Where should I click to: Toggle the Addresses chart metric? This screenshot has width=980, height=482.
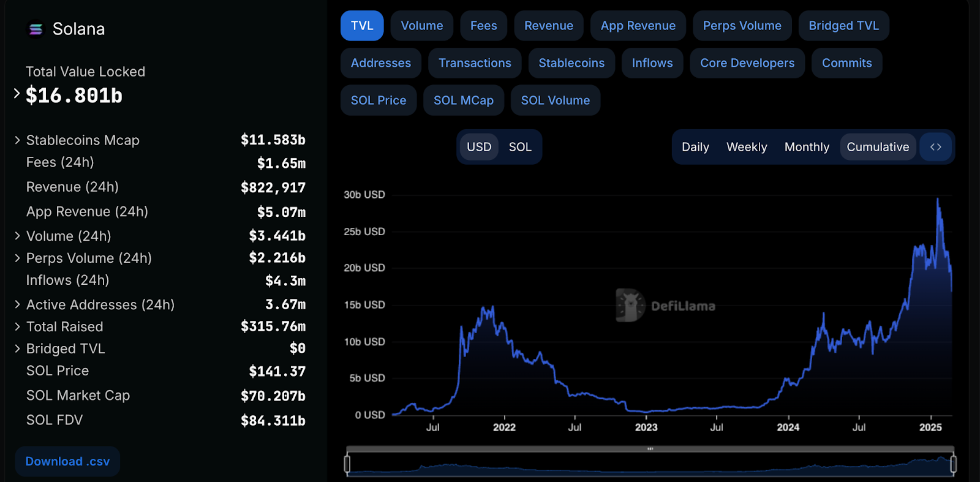coord(381,63)
